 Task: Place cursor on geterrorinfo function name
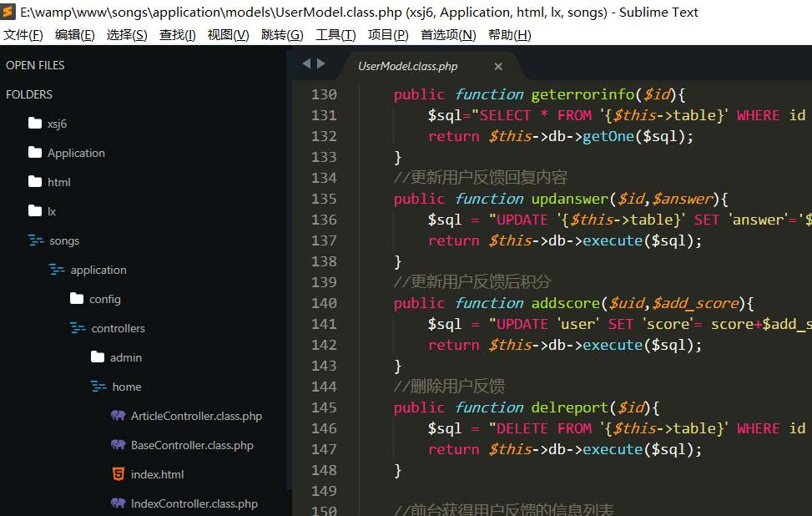click(583, 94)
